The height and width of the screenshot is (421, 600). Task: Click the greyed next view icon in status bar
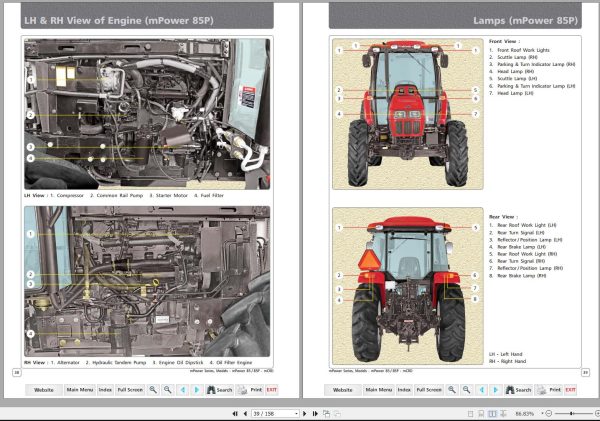pos(337,413)
